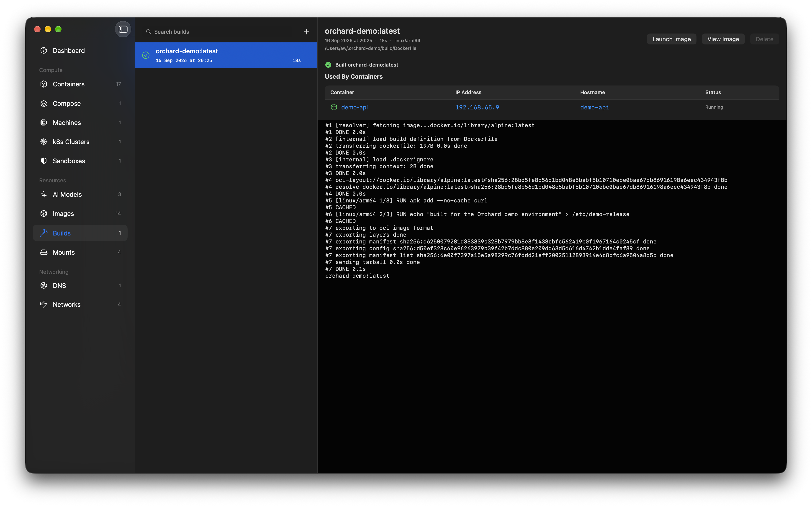This screenshot has width=812, height=507.
Task: Click the Dashboard icon in sidebar
Action: tap(44, 51)
